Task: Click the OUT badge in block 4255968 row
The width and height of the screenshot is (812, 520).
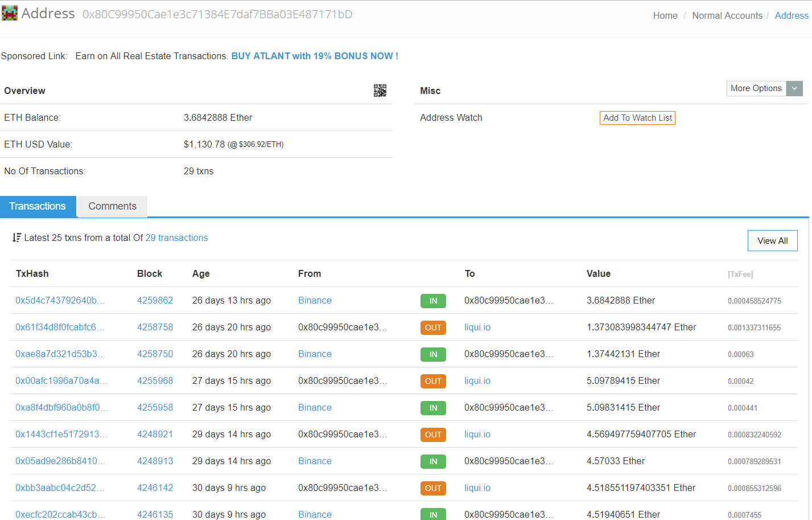Action: [x=433, y=381]
